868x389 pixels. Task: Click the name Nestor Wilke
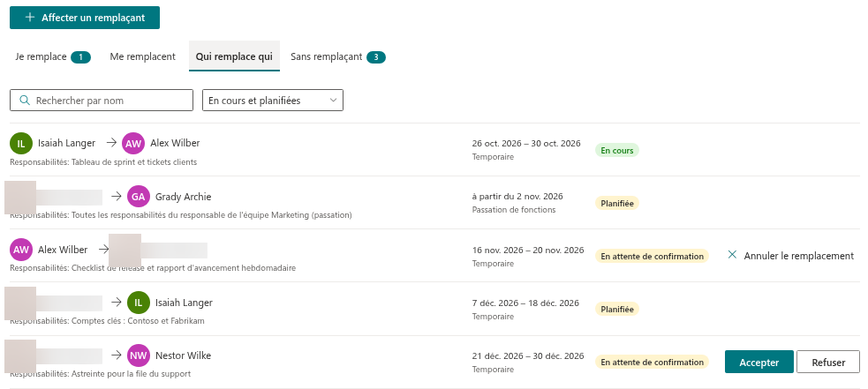[184, 355]
